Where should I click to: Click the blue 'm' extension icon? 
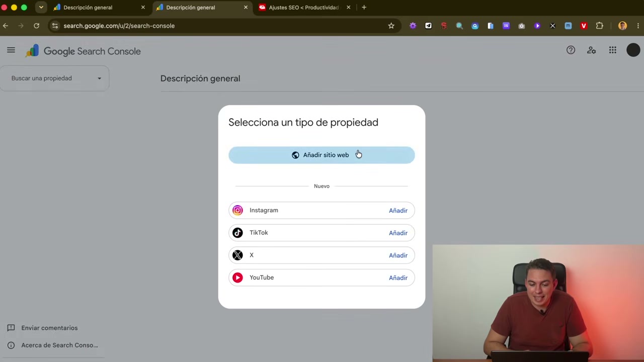click(x=568, y=26)
